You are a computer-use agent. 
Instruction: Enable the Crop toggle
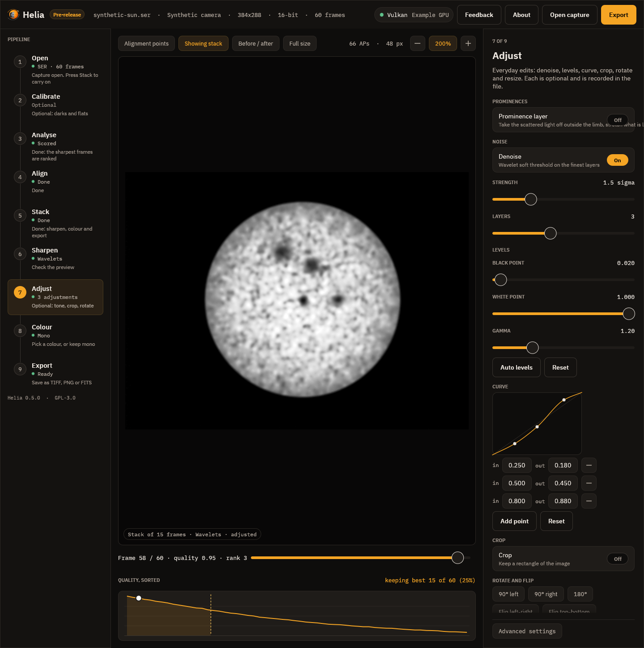(x=617, y=559)
